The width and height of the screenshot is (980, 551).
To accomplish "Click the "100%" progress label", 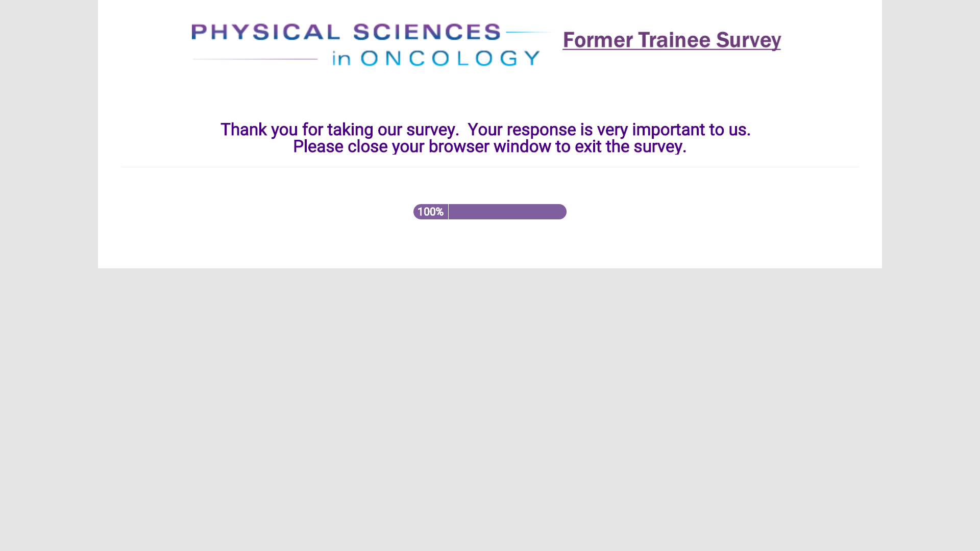I will 430,212.
